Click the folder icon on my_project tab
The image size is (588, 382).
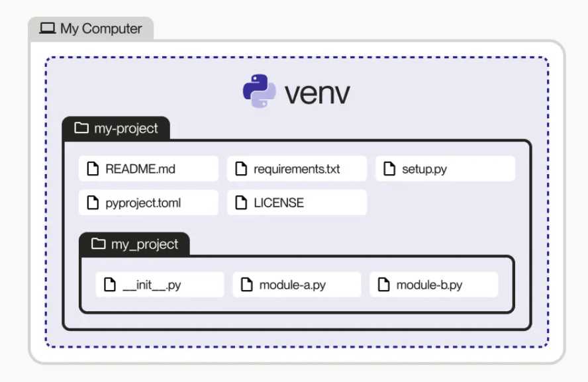(x=99, y=244)
